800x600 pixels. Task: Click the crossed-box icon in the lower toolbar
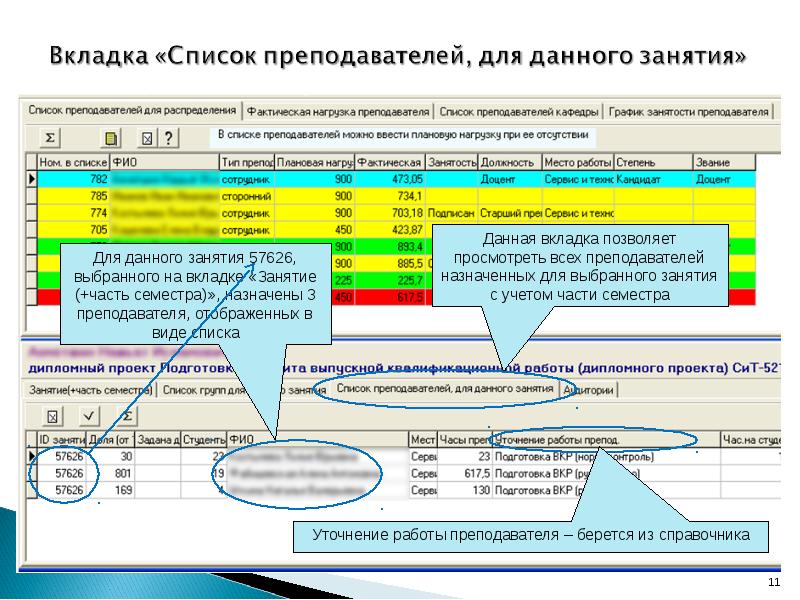pyautogui.click(x=52, y=415)
